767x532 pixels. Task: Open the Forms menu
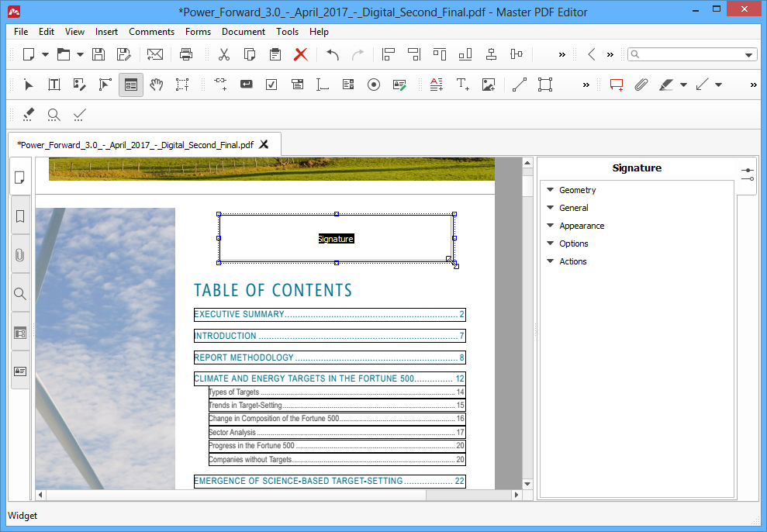coord(198,32)
